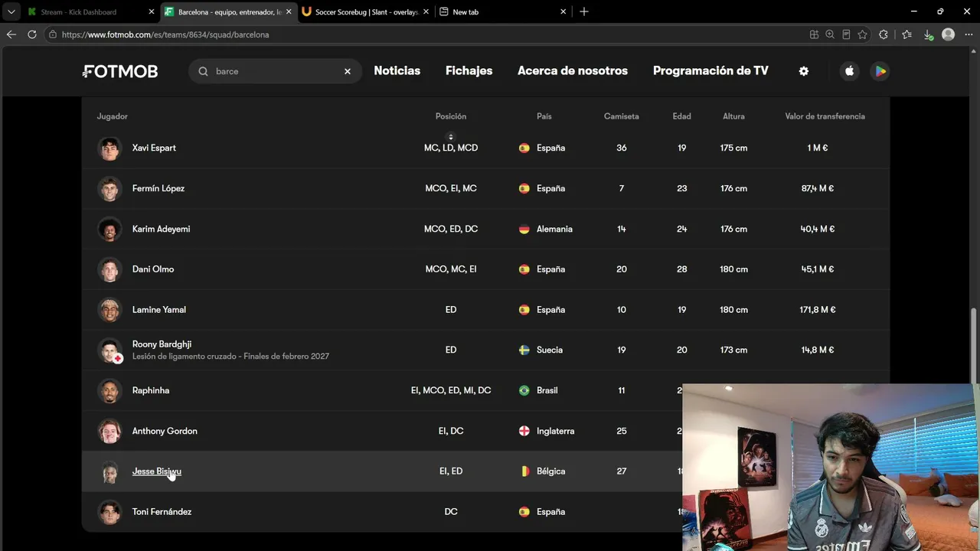Open the favorites list

906,34
